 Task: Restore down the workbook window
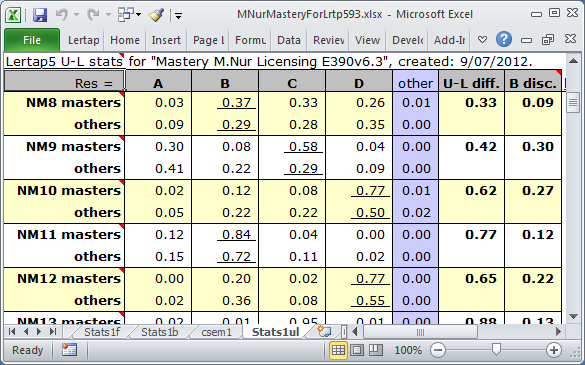pos(548,39)
